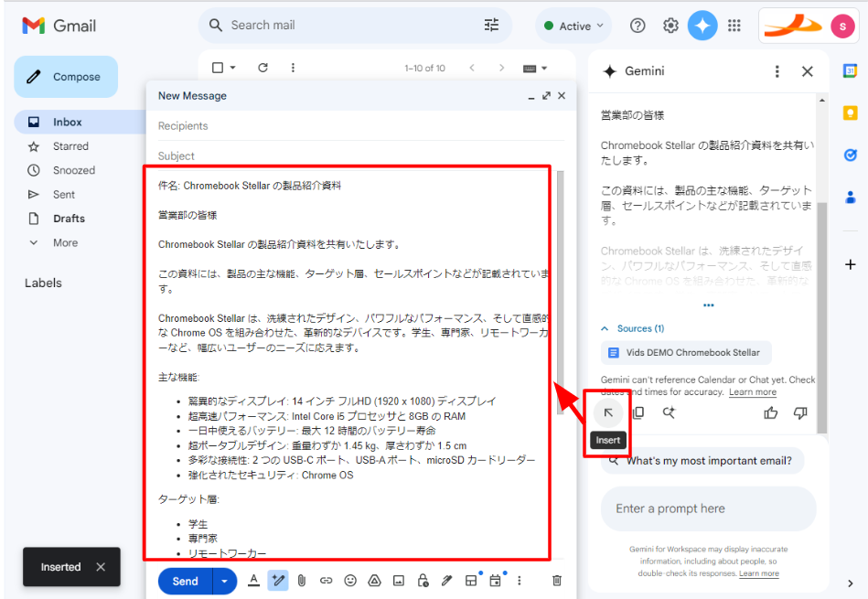Refresh the mail list

coord(263,68)
